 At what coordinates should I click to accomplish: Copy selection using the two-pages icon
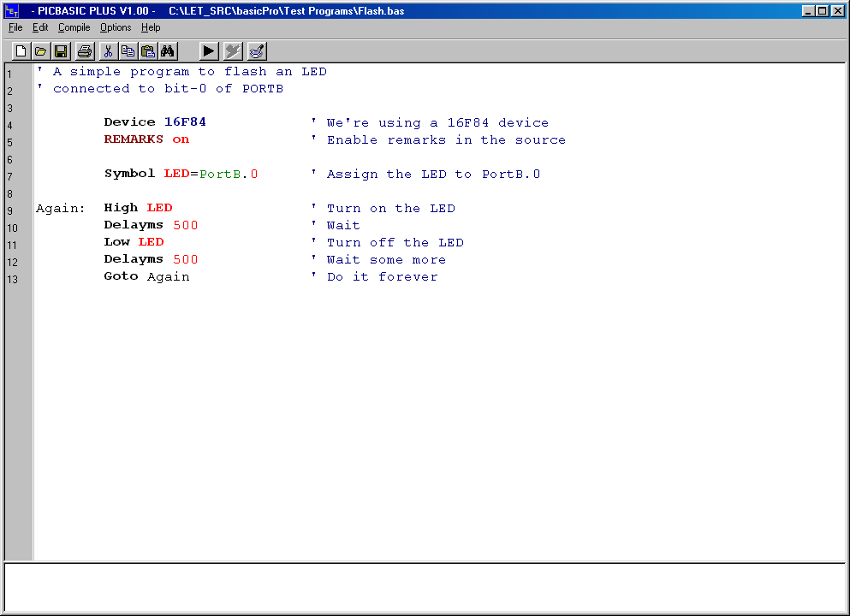(128, 51)
